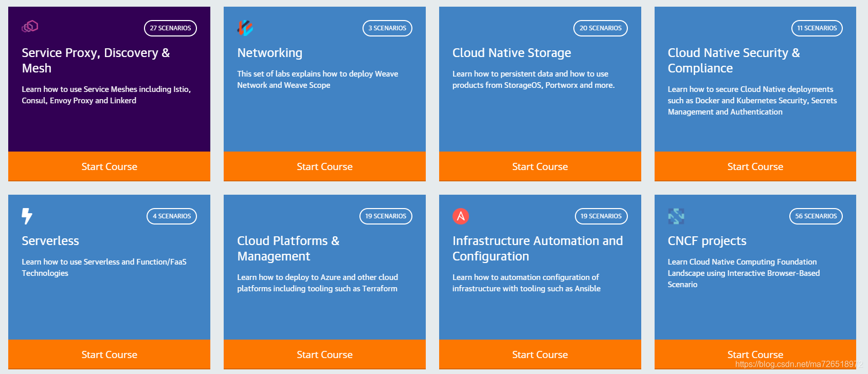Open the Cloud Native Security & Compliance title

pyautogui.click(x=734, y=61)
